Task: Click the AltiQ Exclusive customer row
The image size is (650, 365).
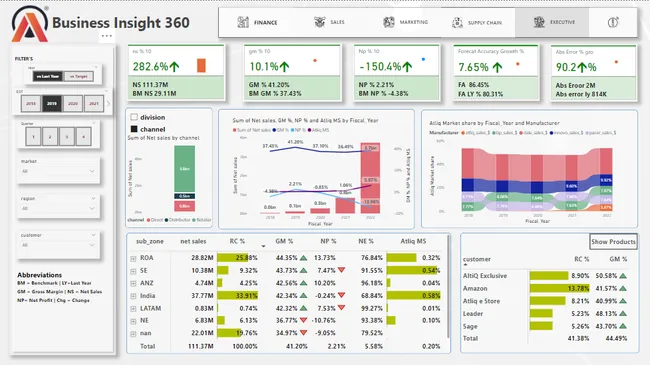Action: [545, 275]
